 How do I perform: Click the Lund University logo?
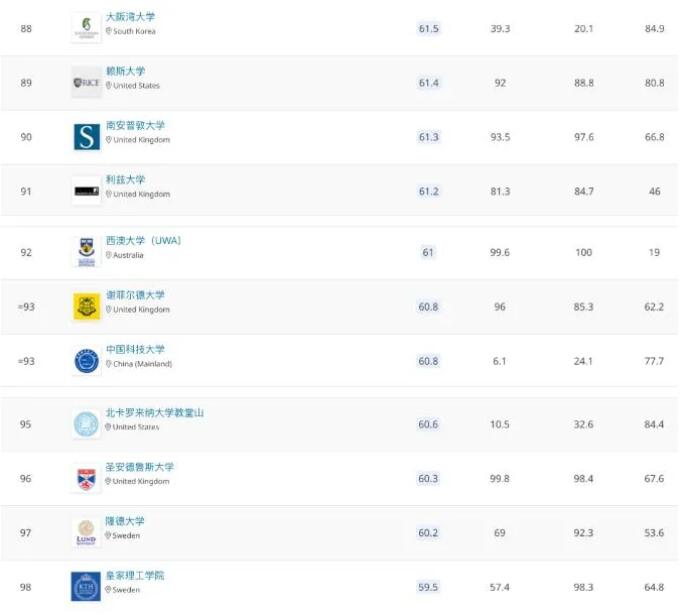(86, 532)
